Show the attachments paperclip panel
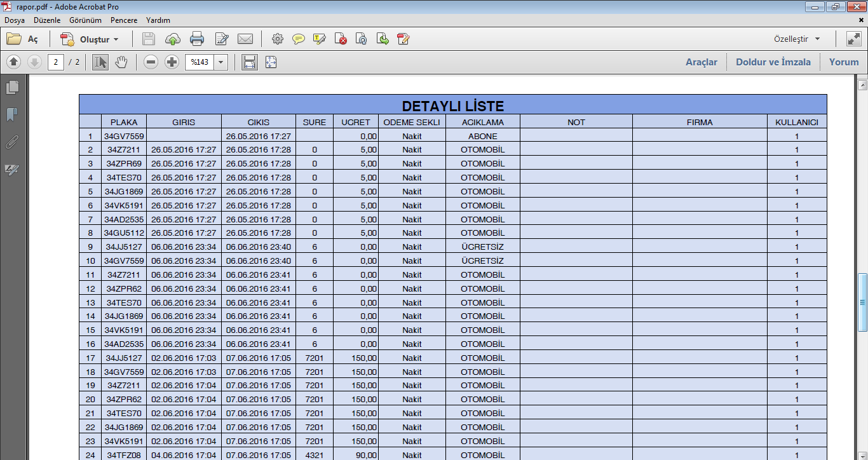 [12, 142]
